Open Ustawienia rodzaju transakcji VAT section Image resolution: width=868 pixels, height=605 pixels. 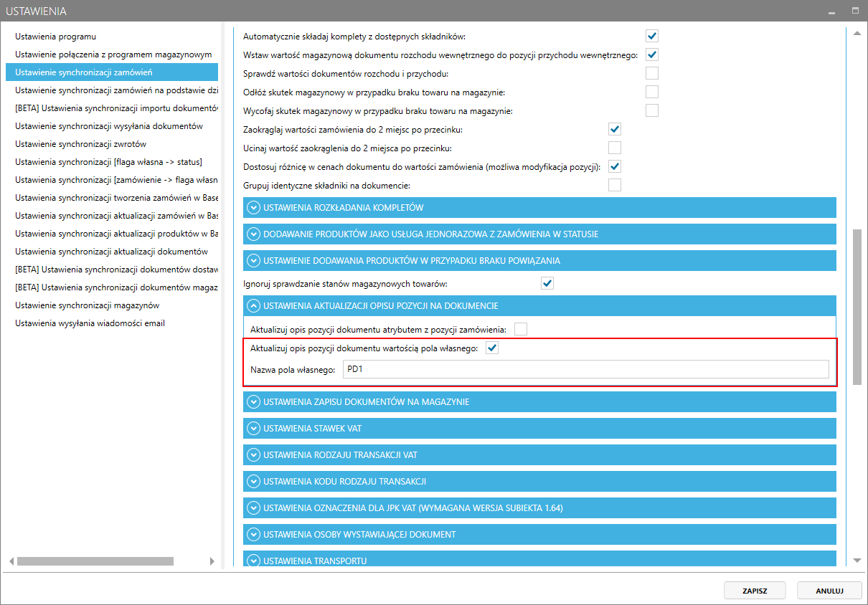[x=340, y=455]
